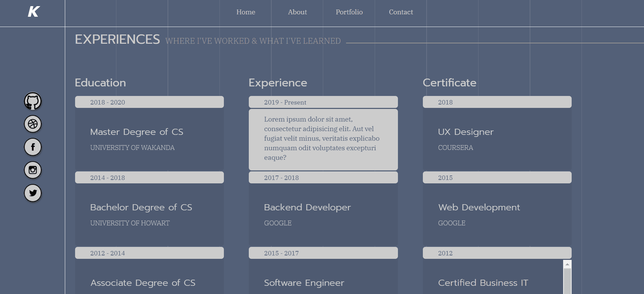Image resolution: width=644 pixels, height=294 pixels.
Task: Open the Twitter social icon
Action: pyautogui.click(x=33, y=193)
